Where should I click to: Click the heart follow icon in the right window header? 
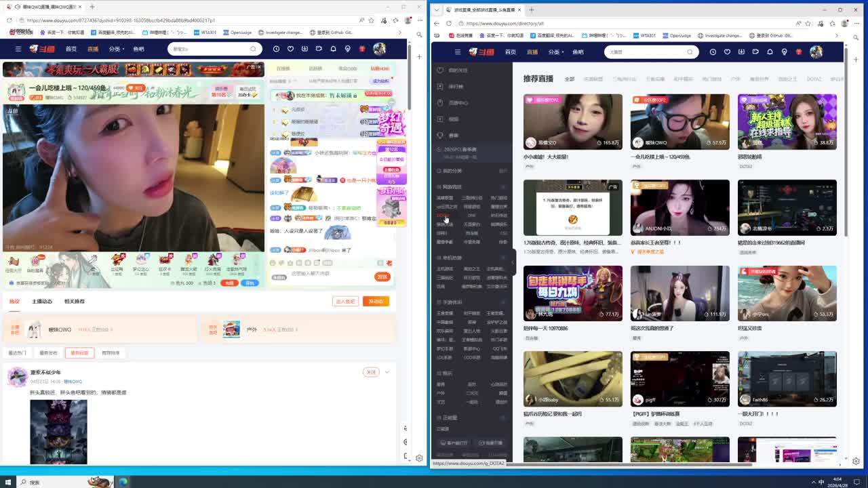[727, 52]
